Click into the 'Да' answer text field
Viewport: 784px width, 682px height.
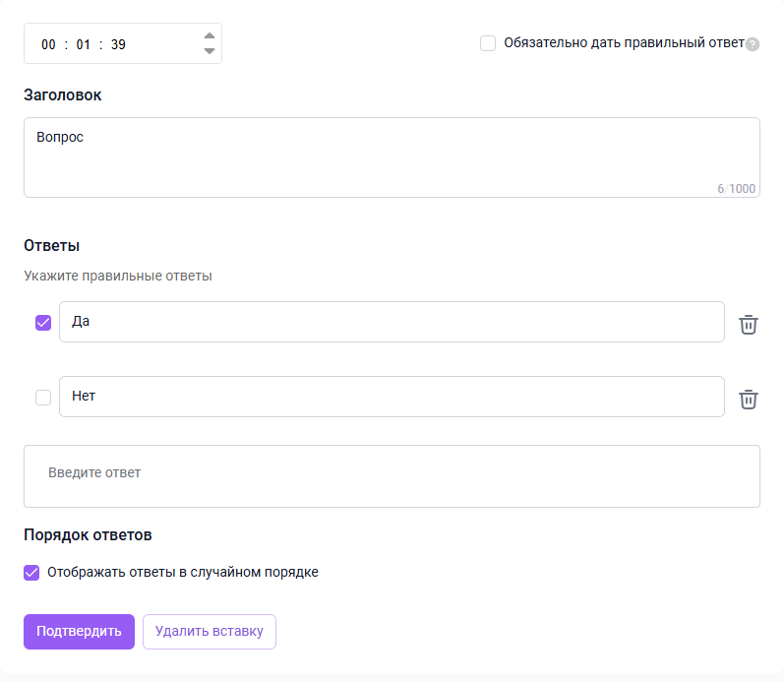coord(392,322)
